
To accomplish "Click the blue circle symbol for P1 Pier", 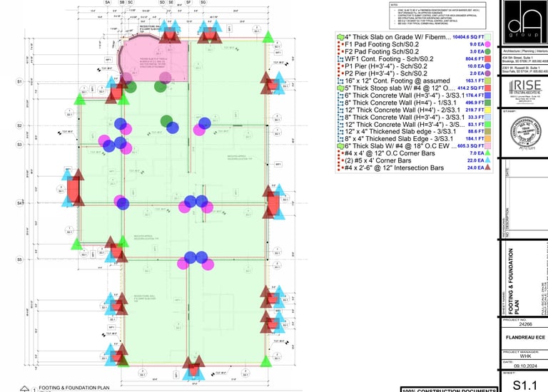I will click(x=487, y=66).
